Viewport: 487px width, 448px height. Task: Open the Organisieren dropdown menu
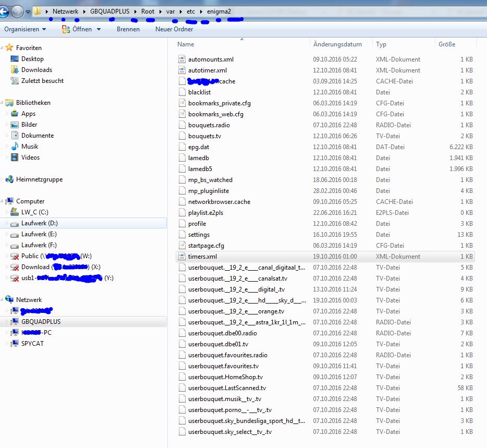click(25, 29)
